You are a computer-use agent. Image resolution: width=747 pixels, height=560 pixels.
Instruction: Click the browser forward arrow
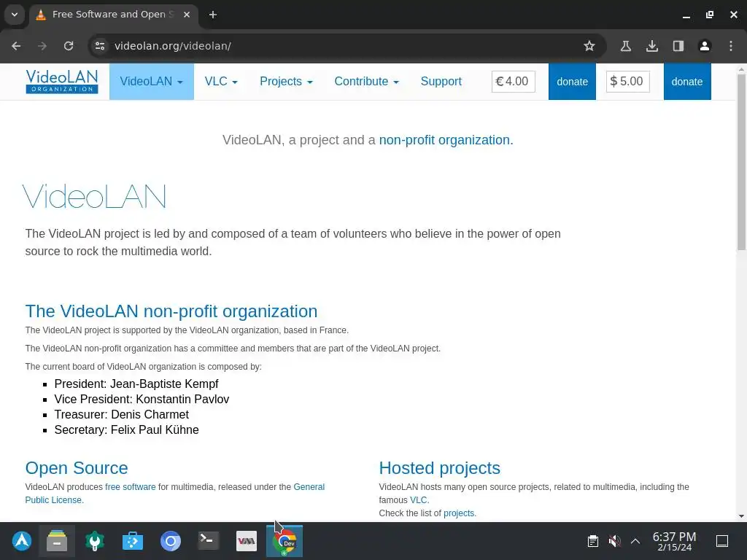[42, 46]
